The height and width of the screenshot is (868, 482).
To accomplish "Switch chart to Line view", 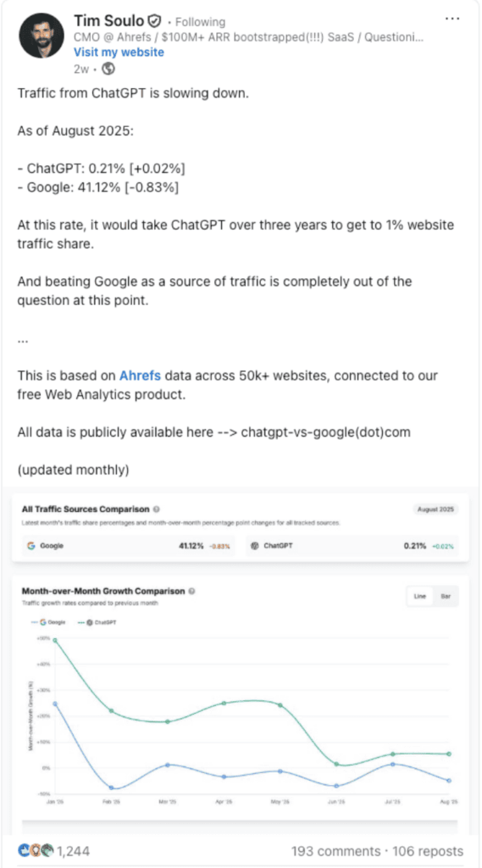I will pos(420,596).
